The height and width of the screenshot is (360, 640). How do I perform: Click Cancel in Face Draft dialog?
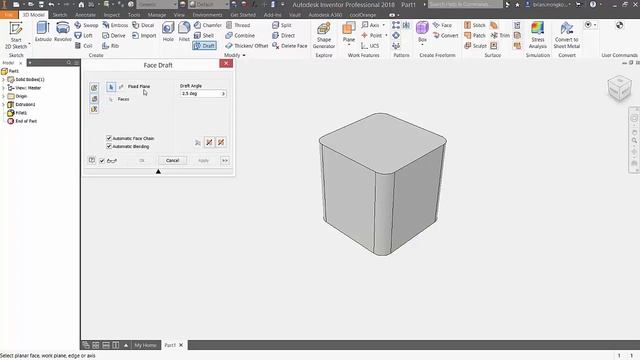(x=172, y=160)
